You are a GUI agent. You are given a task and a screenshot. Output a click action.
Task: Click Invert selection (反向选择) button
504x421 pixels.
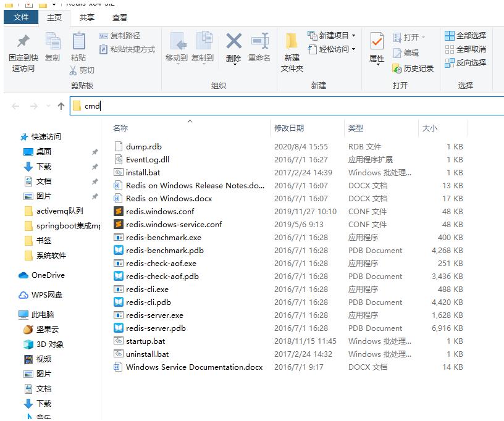tap(466, 62)
